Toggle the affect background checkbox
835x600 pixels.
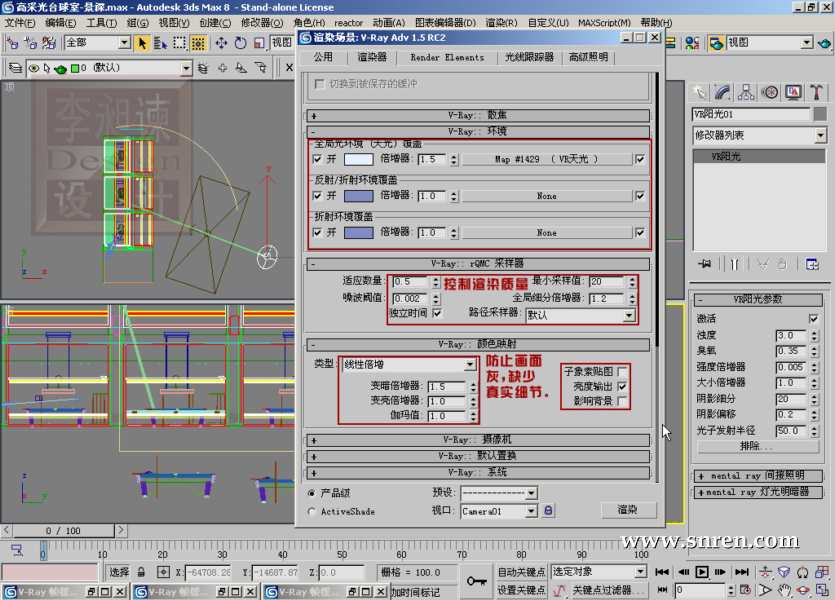(x=622, y=401)
